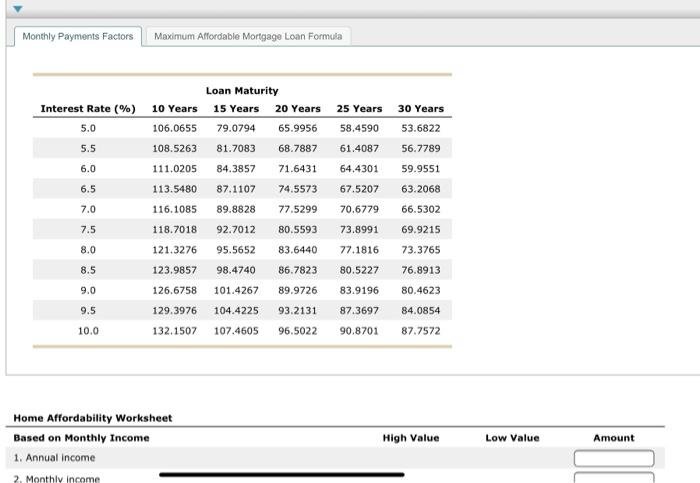Select the factor value 58.4590
Viewport: 700px width, 483px height.
pyautogui.click(x=359, y=128)
